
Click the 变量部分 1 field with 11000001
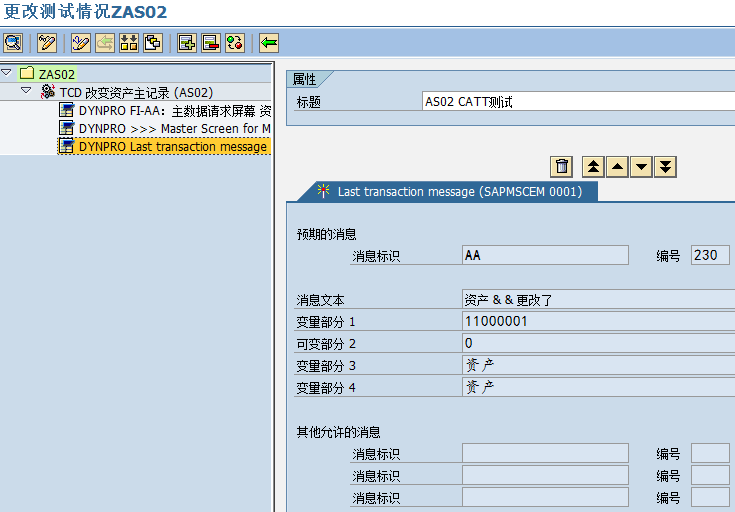[x=598, y=321]
